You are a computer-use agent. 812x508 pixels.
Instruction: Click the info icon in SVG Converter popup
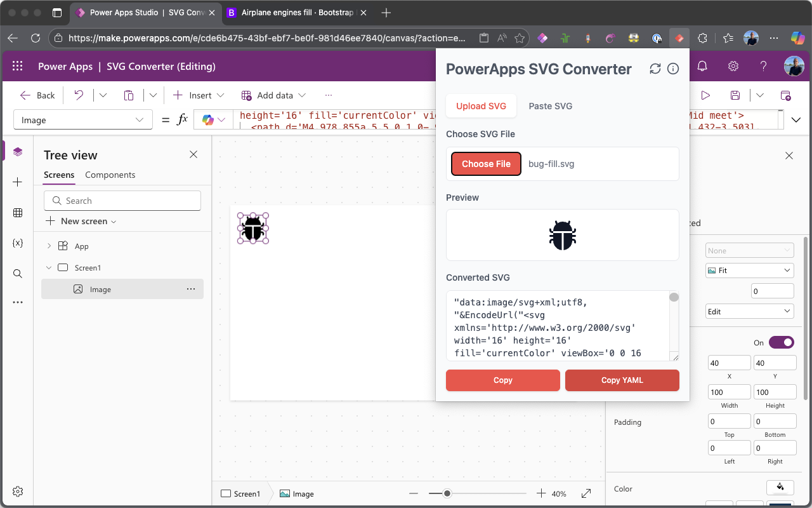tap(673, 69)
